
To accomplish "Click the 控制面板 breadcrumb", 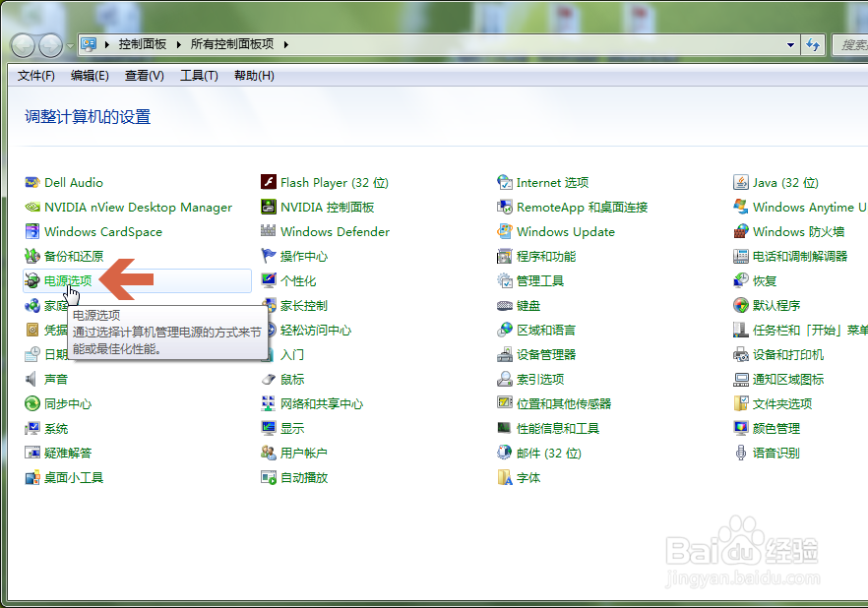I will tap(143, 44).
